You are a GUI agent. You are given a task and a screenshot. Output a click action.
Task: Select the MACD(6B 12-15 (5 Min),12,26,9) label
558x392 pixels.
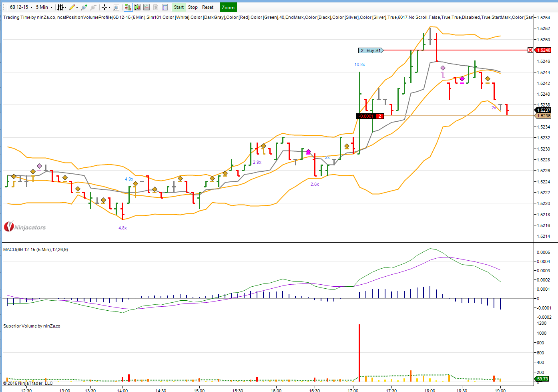pos(36,249)
